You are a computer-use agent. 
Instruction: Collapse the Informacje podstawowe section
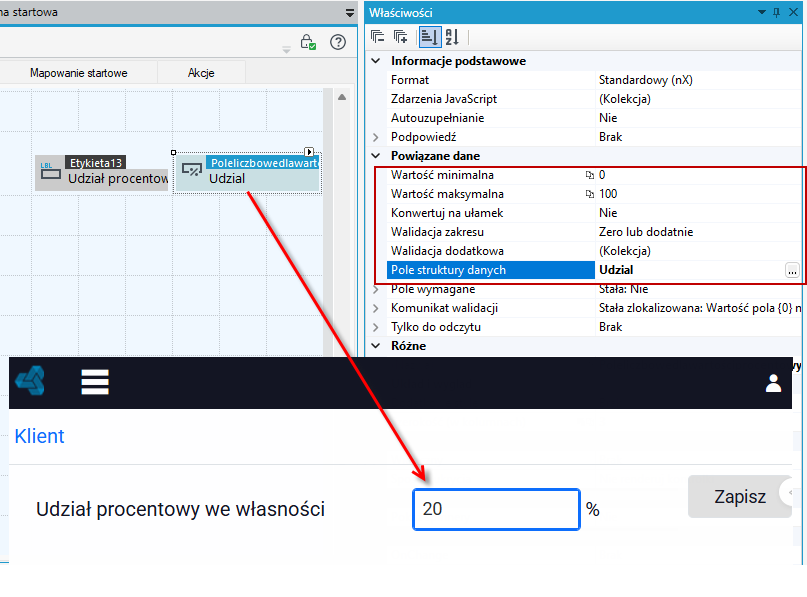point(376,61)
